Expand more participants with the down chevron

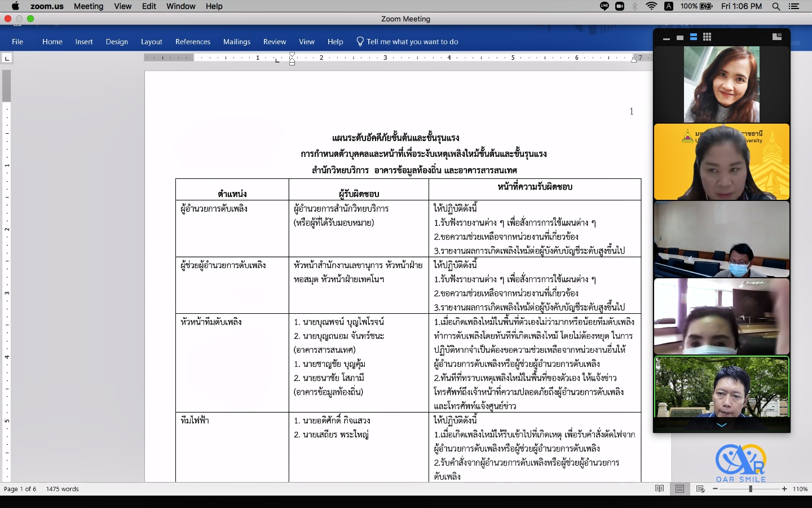[x=722, y=425]
